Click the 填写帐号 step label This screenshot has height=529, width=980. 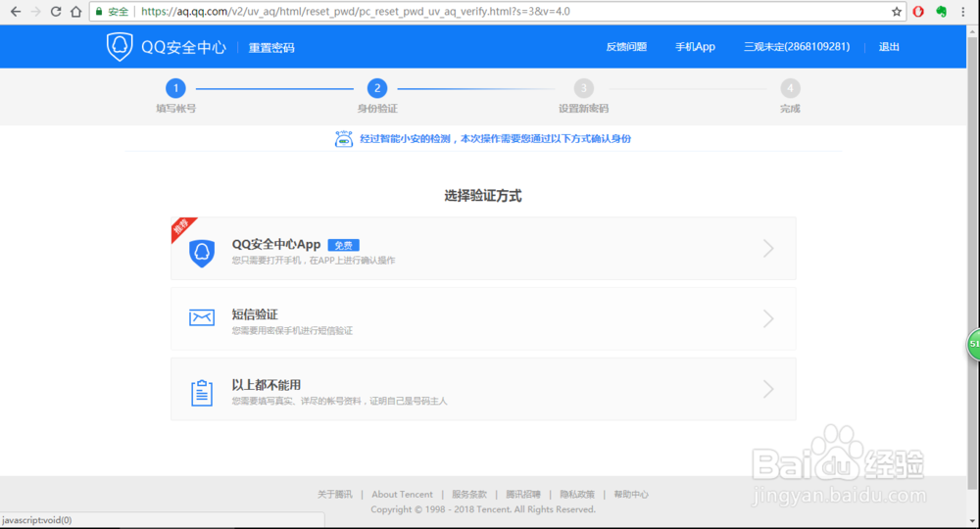[175, 109]
